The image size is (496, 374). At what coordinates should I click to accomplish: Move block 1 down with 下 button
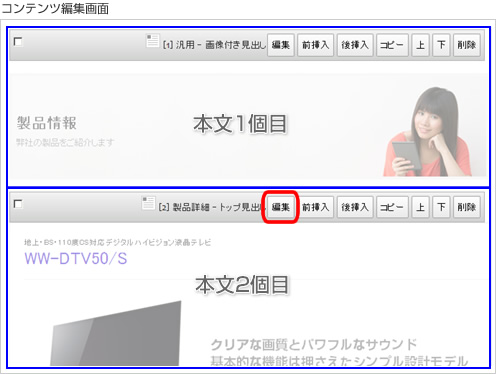click(441, 45)
